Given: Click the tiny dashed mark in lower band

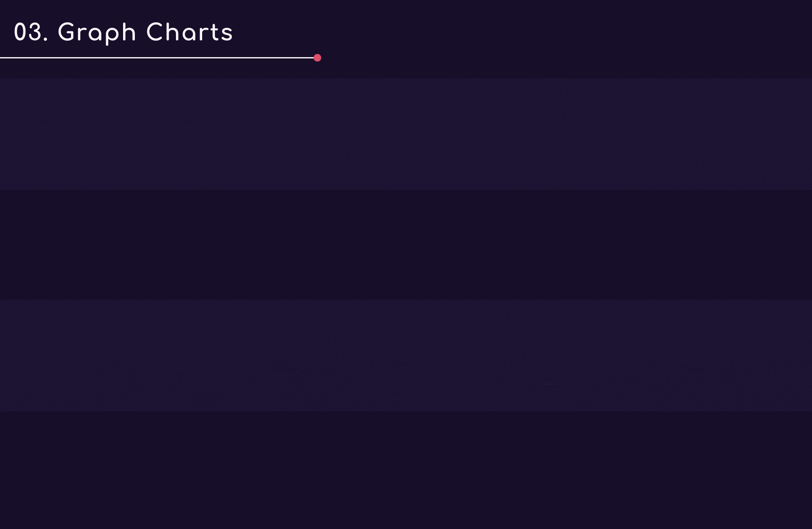Looking at the screenshot, I should pos(549,384).
